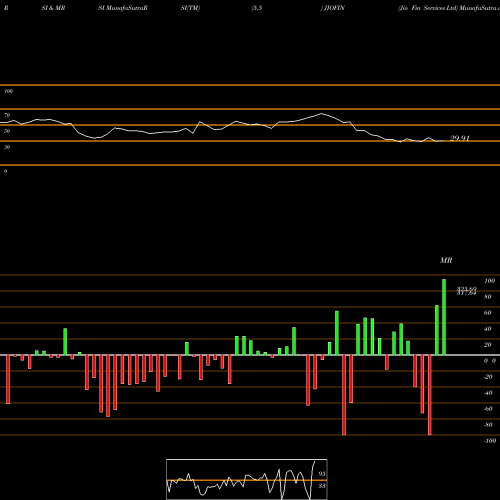This screenshot has height=500, width=500.
Task: Click the MR axis label 40
Action: pyautogui.click(x=488, y=329)
